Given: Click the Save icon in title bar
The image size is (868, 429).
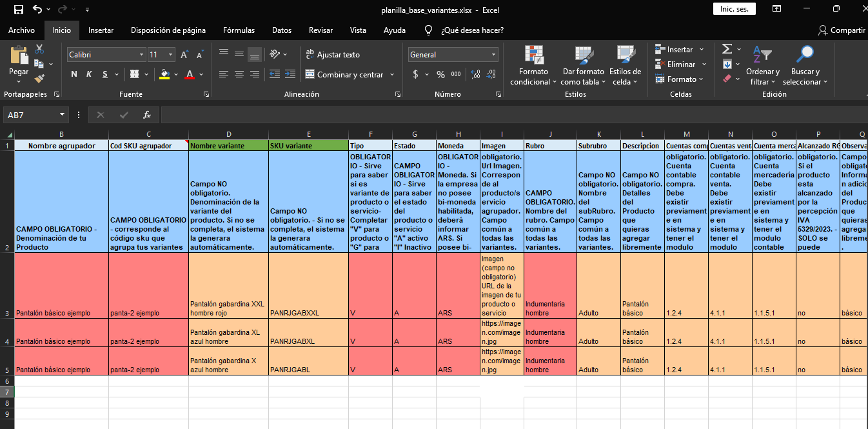Looking at the screenshot, I should (x=19, y=10).
